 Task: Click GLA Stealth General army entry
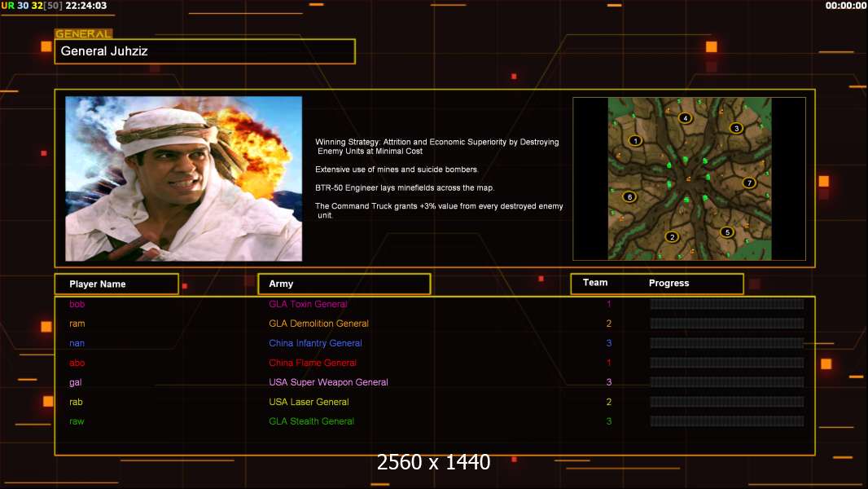click(312, 421)
